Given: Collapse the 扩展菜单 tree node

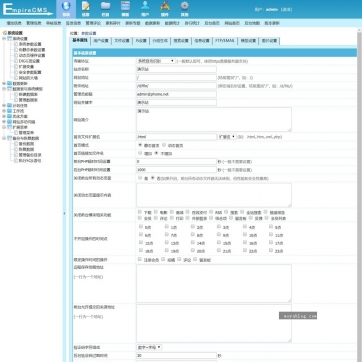Looking at the screenshot, I should pos(4,127).
